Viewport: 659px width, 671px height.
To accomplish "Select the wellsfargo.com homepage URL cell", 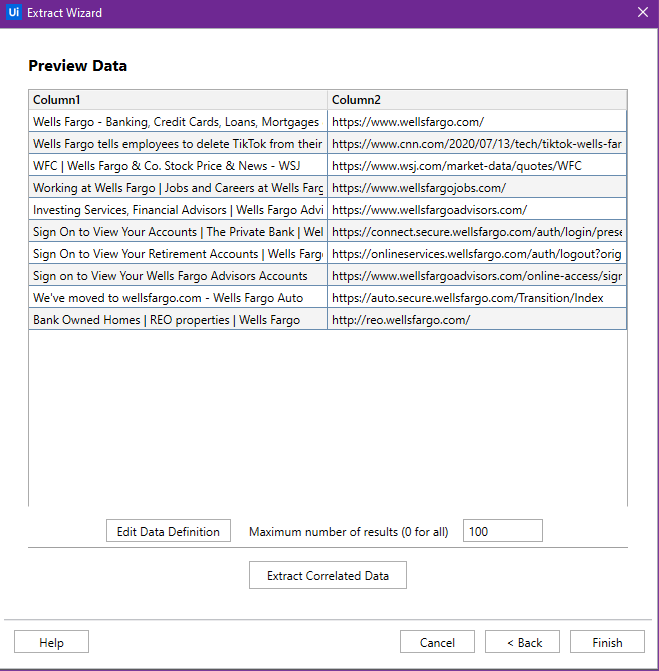I will [x=477, y=122].
